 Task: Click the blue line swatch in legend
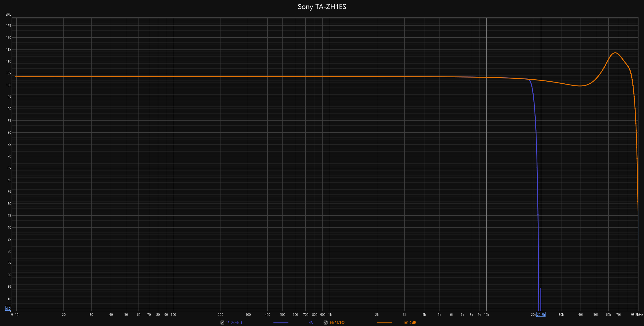click(x=281, y=323)
